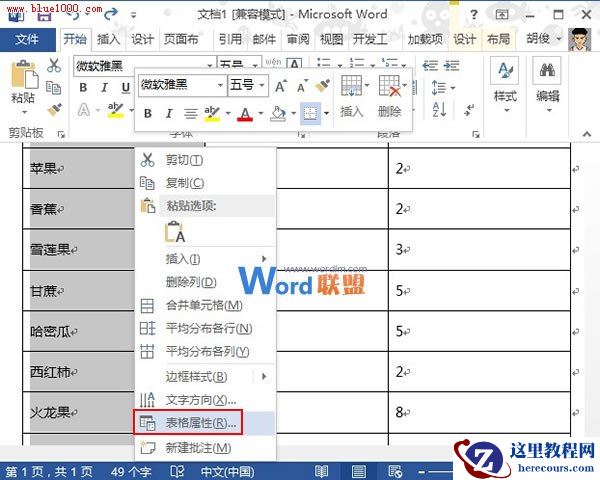This screenshot has width=600, height=480.
Task: Choose Merge Cells in context menu
Action: click(205, 305)
